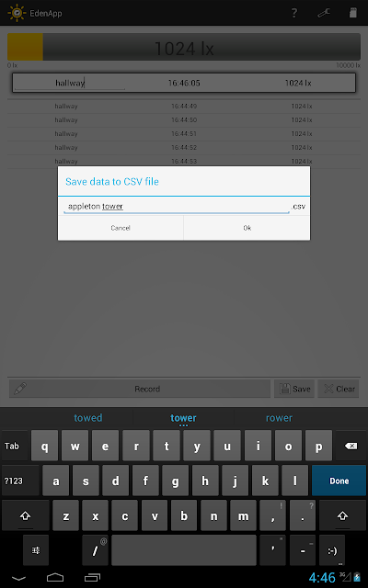Open settings via the wrench icon
Image resolution: width=368 pixels, height=588 pixels.
click(x=323, y=13)
